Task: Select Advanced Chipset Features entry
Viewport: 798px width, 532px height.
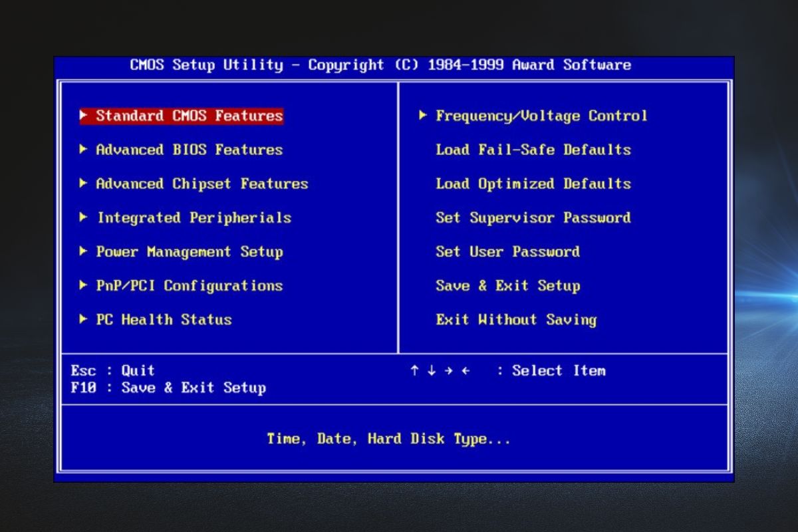Action: point(202,184)
